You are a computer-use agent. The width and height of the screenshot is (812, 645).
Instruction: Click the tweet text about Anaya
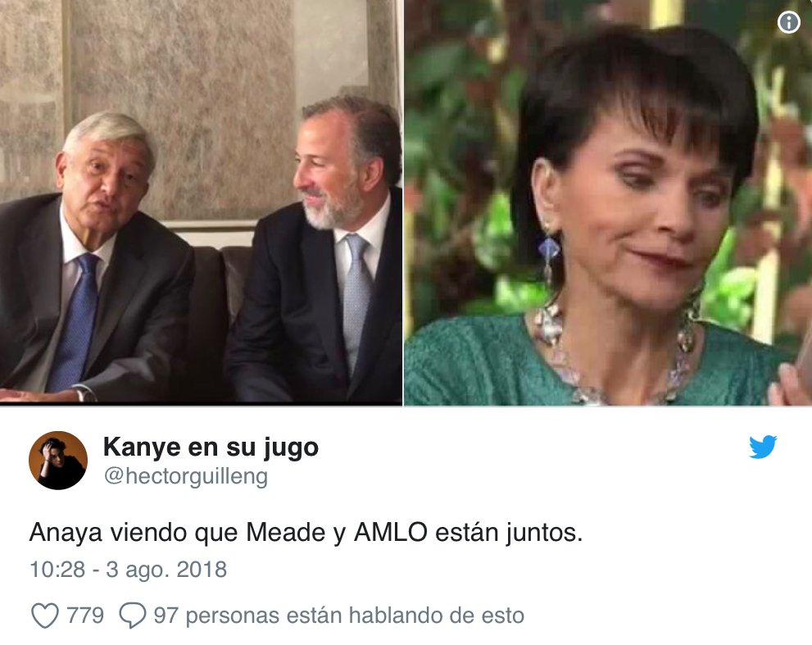pyautogui.click(x=306, y=533)
